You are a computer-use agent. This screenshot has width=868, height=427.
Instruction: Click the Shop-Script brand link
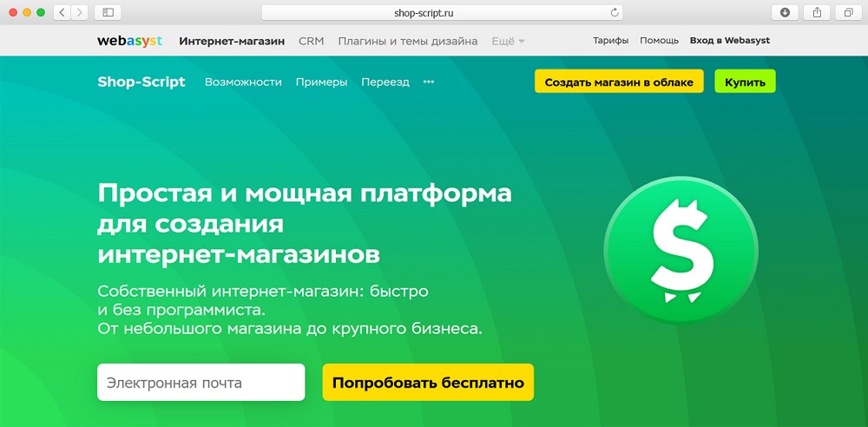141,82
